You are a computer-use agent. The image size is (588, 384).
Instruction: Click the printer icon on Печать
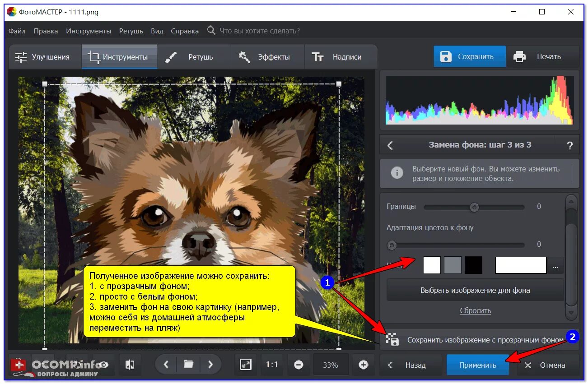click(520, 56)
